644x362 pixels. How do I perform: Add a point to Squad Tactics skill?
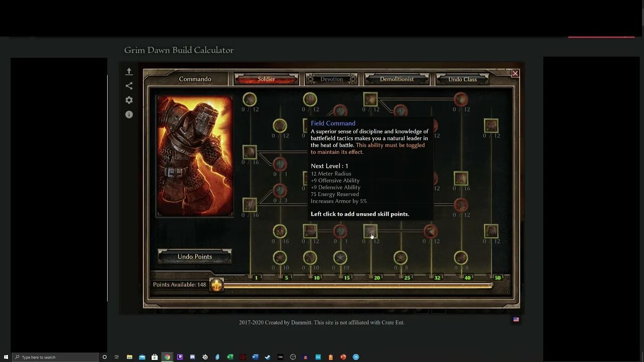pos(431,231)
